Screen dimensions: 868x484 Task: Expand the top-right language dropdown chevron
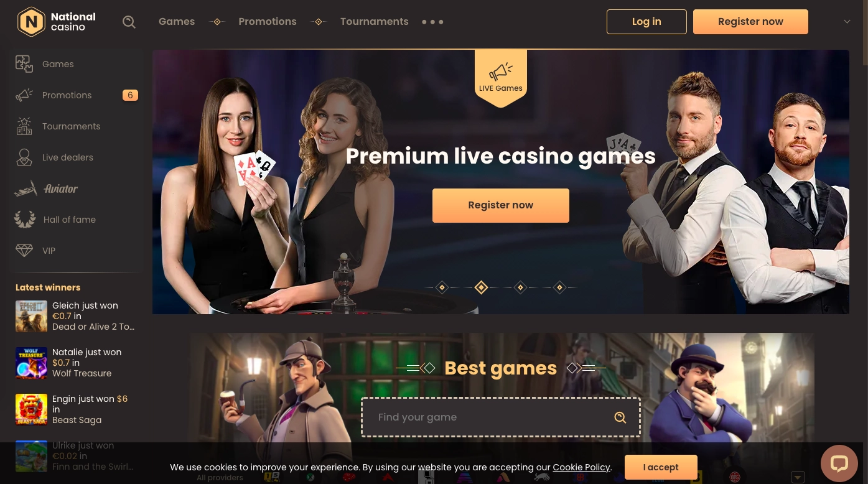pyautogui.click(x=847, y=22)
